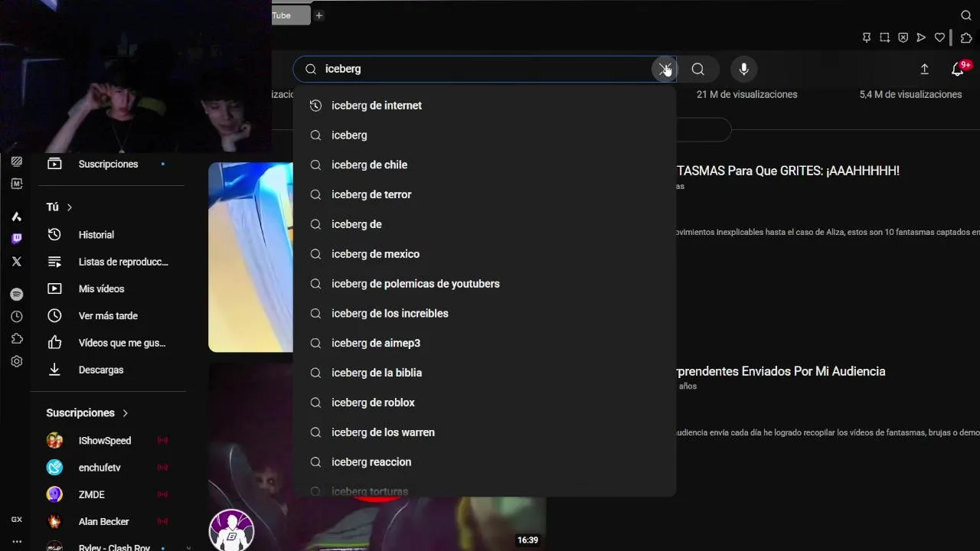Open the Alan Becker channel subscription
The width and height of the screenshot is (980, 551).
108,522
